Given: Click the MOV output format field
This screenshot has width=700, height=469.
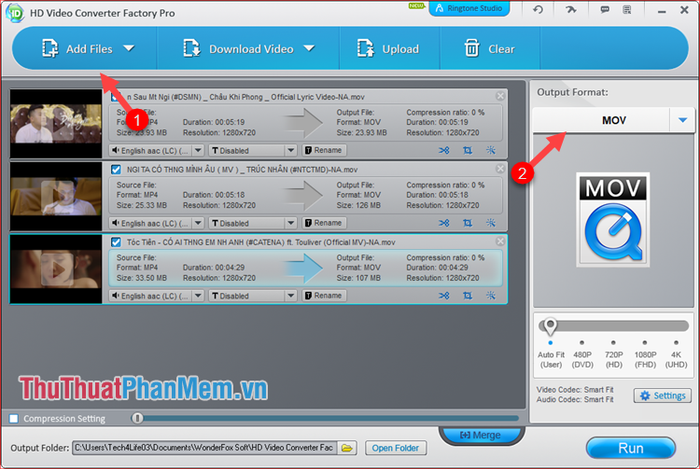Looking at the screenshot, I should (601, 120).
